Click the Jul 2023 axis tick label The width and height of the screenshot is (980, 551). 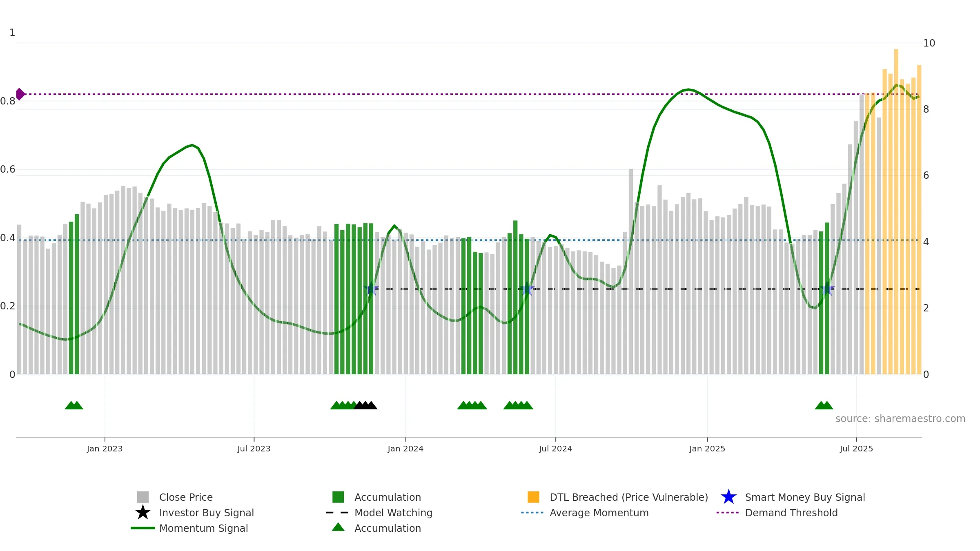[x=254, y=449]
